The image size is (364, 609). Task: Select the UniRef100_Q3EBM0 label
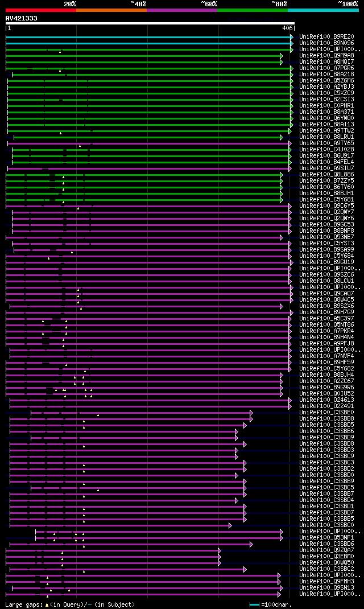pos(326,557)
